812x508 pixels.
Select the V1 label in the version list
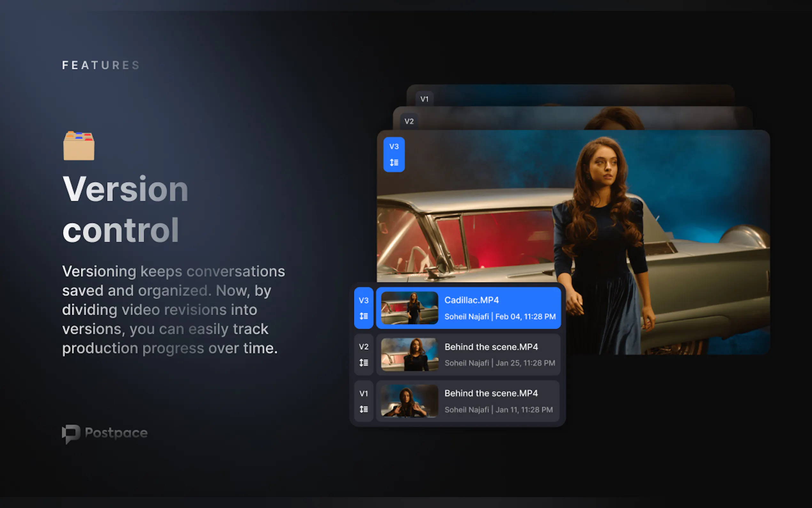tap(363, 393)
